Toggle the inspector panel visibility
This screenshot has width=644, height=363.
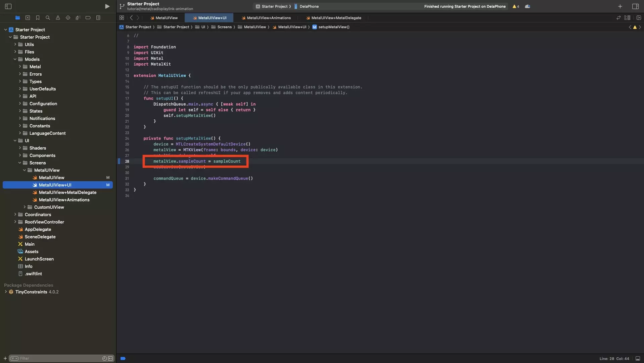point(635,6)
